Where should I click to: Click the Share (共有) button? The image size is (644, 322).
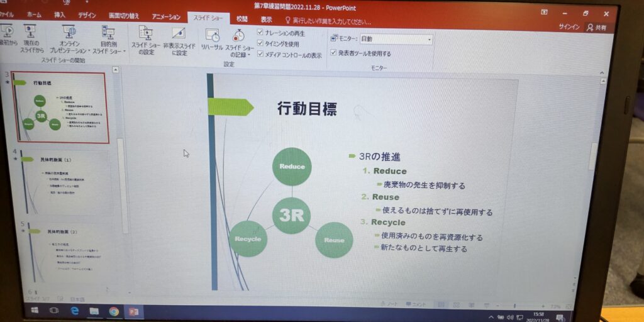click(x=596, y=28)
